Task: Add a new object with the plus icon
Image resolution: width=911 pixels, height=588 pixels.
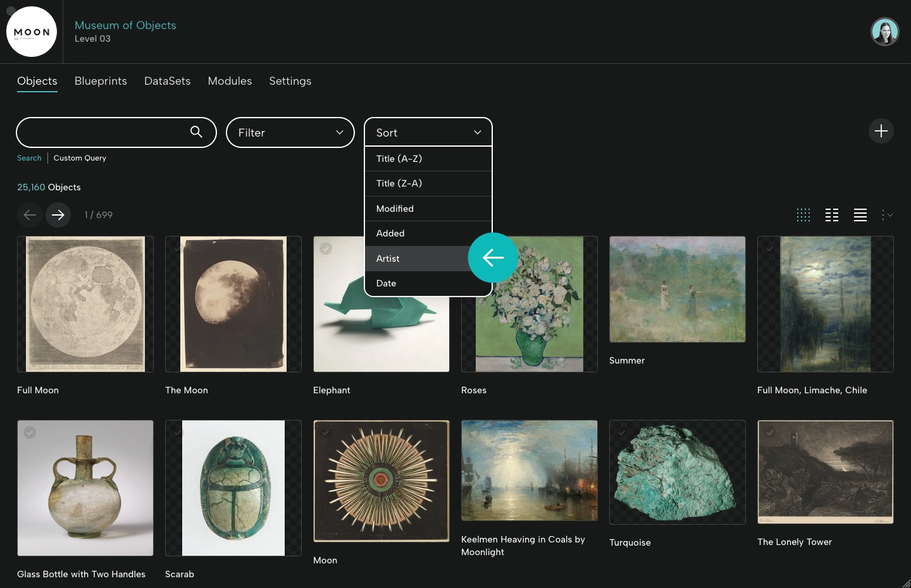Action: click(881, 132)
